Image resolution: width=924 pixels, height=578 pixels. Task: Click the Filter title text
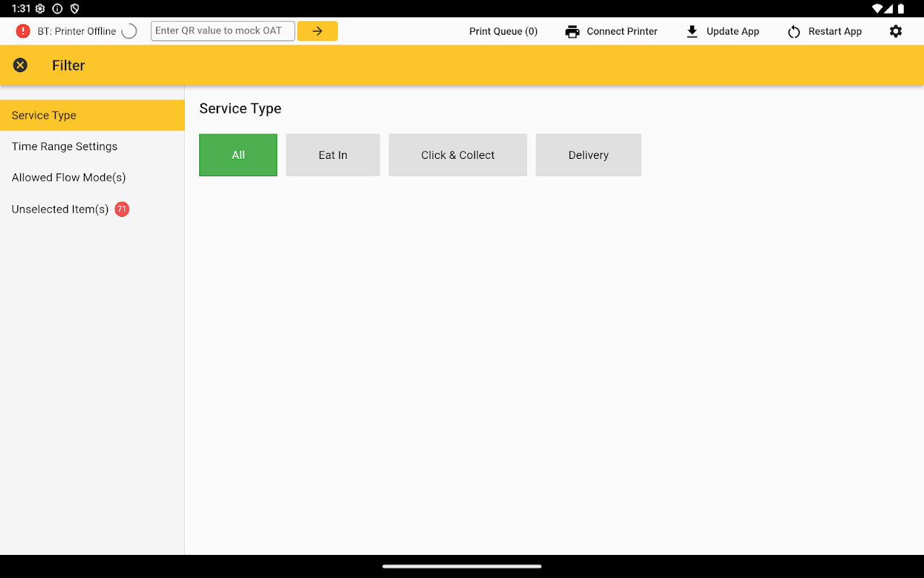(x=69, y=65)
